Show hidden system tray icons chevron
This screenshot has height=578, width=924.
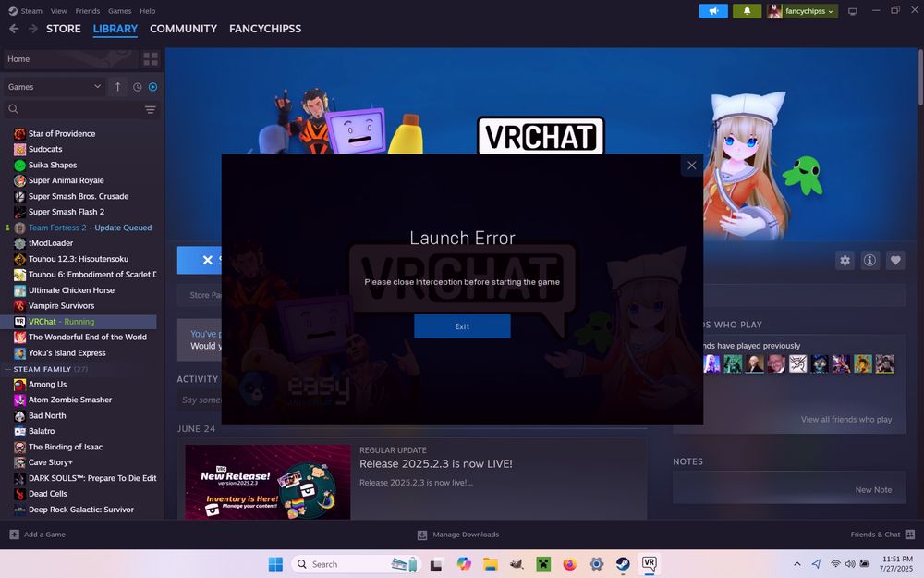(796, 564)
